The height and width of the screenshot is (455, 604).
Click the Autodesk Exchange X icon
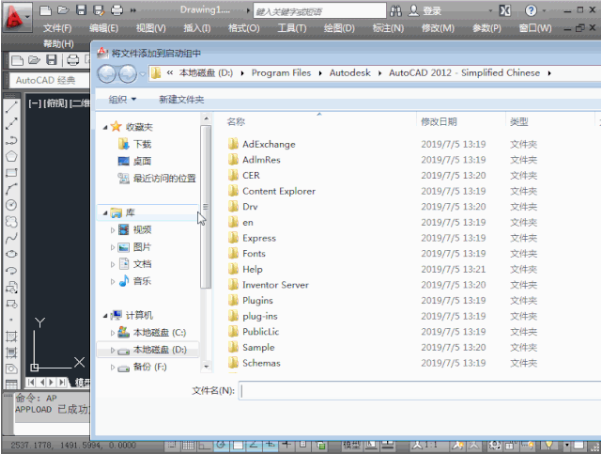point(505,10)
